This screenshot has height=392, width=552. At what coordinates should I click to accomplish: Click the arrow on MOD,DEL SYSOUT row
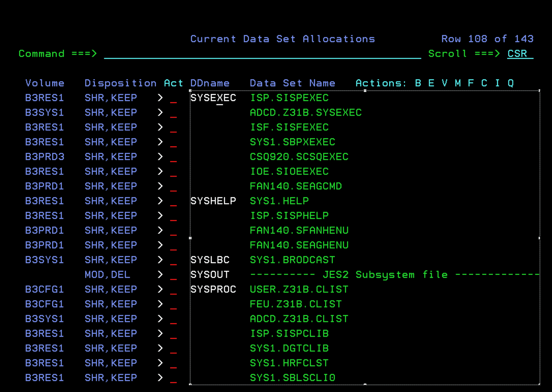click(x=160, y=275)
